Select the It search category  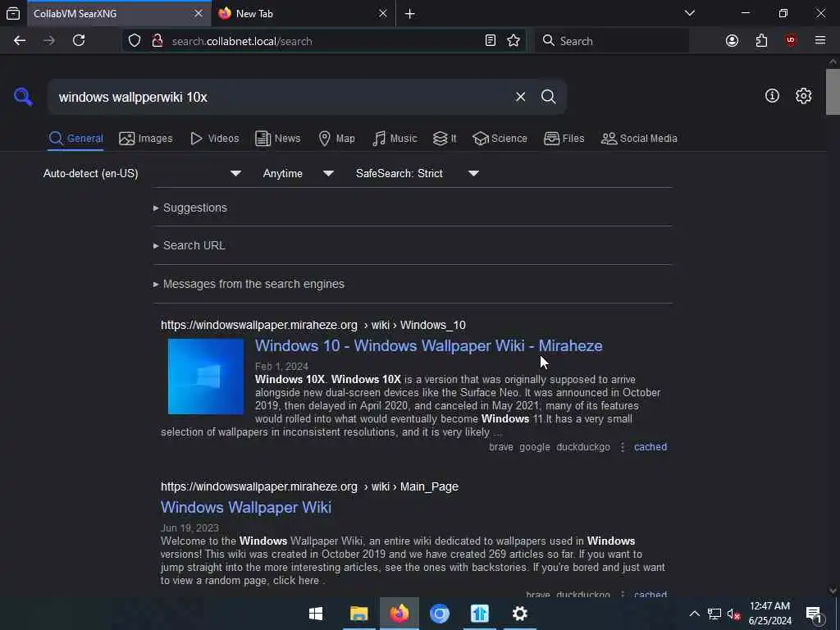(x=445, y=138)
